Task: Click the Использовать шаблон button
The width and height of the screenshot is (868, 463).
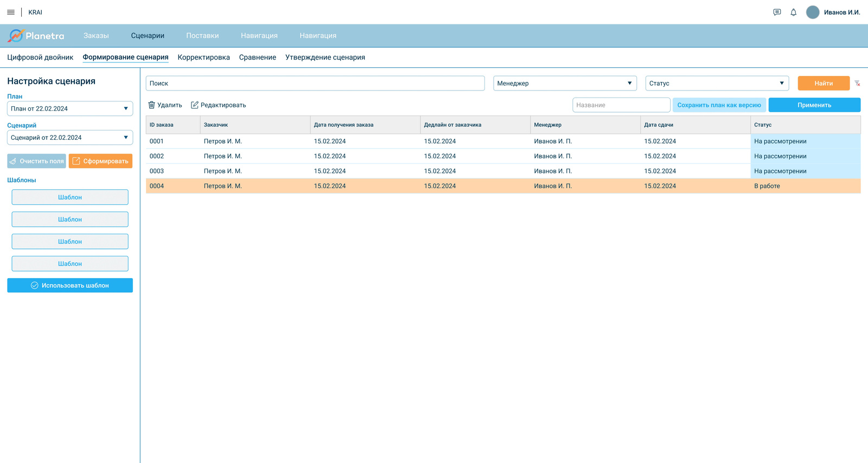Action: pyautogui.click(x=70, y=285)
